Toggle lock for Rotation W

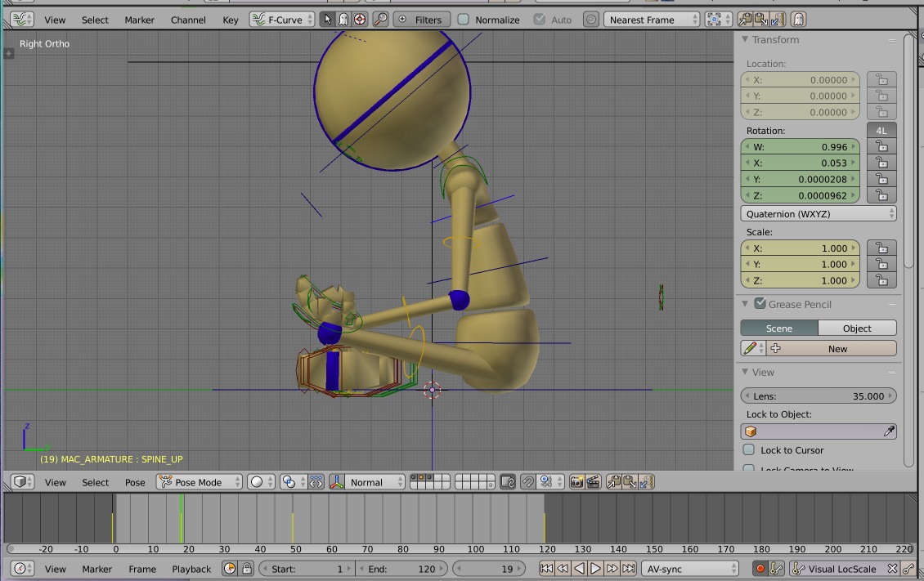point(881,146)
